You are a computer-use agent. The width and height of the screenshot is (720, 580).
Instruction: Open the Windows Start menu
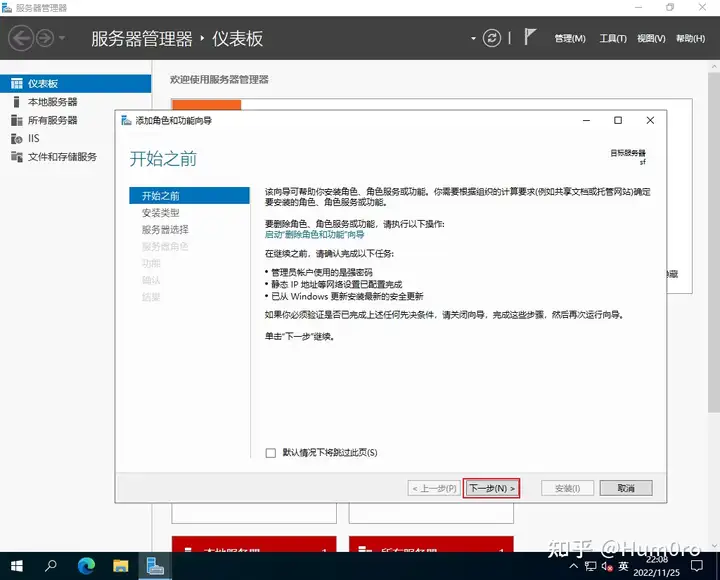pos(17,566)
